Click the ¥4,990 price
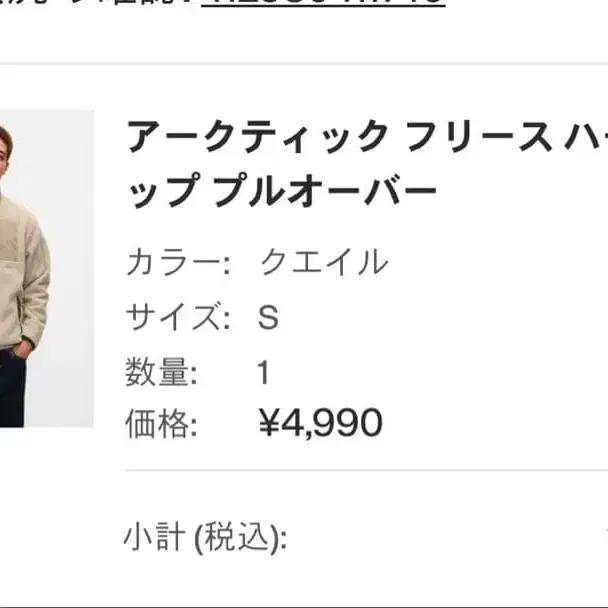Image resolution: width=608 pixels, height=608 pixels. point(321,423)
